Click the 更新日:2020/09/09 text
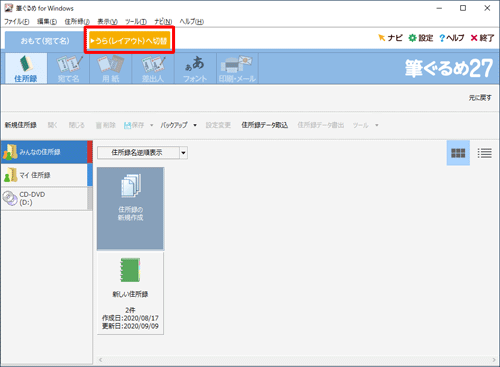Viewport: 500px width, 367px height. tap(130, 326)
